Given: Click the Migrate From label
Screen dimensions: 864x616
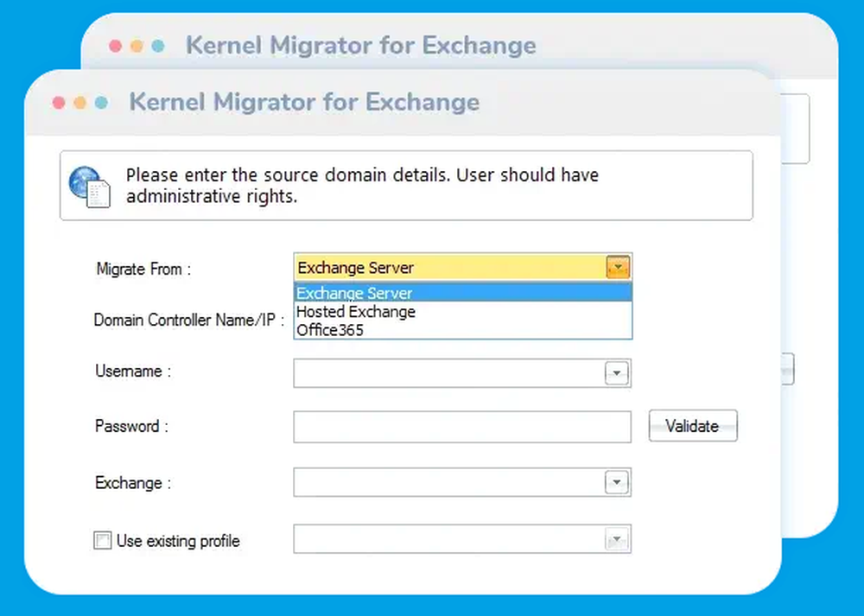Looking at the screenshot, I should (143, 269).
